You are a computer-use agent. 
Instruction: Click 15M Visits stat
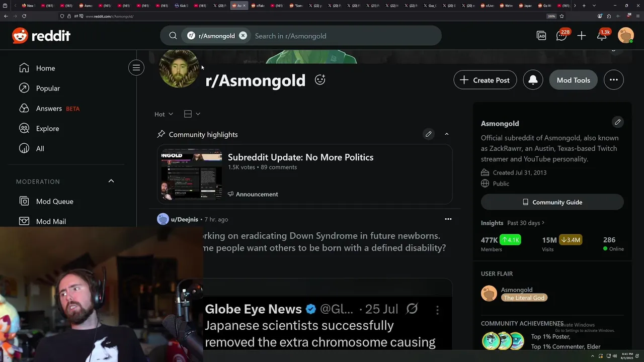pos(562,243)
